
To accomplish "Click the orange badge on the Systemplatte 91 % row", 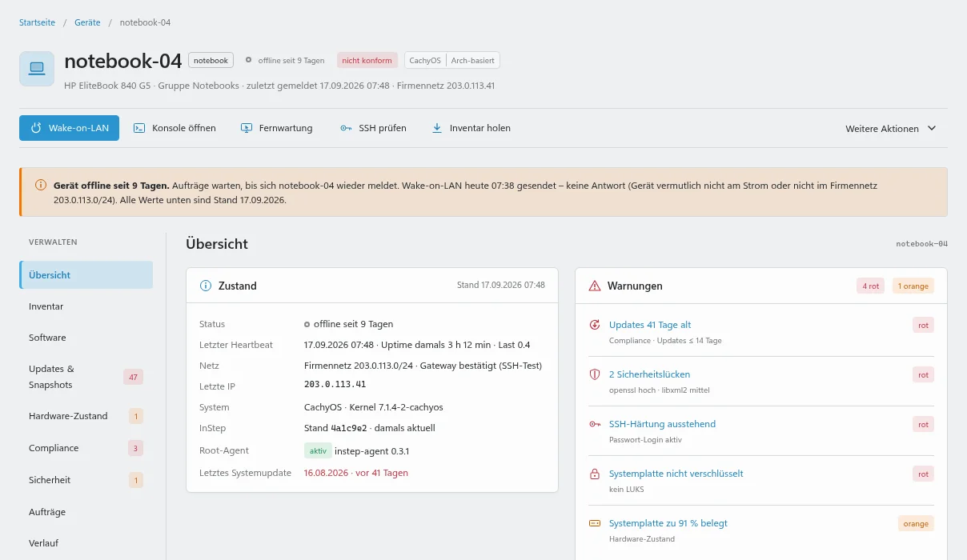I will (x=916, y=523).
